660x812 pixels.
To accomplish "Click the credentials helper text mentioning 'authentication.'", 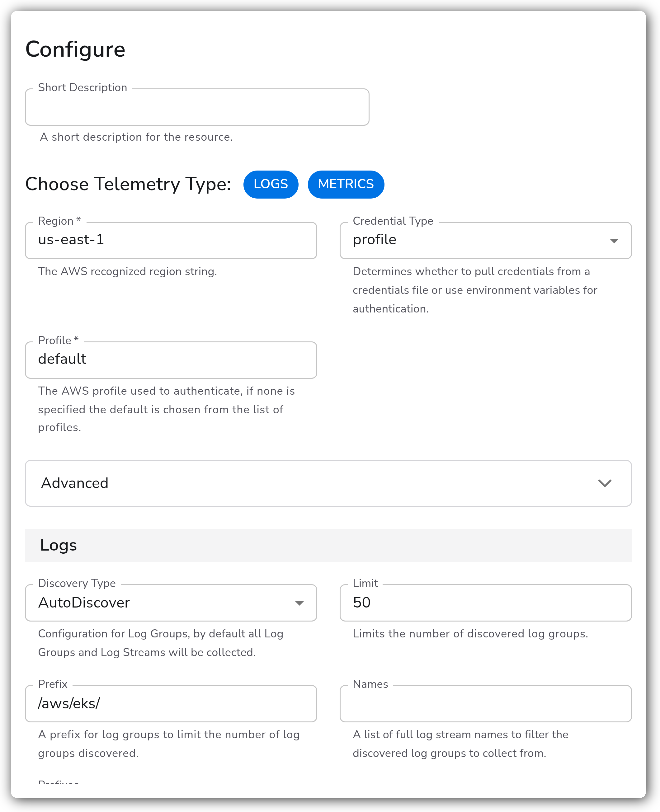I will (x=475, y=290).
